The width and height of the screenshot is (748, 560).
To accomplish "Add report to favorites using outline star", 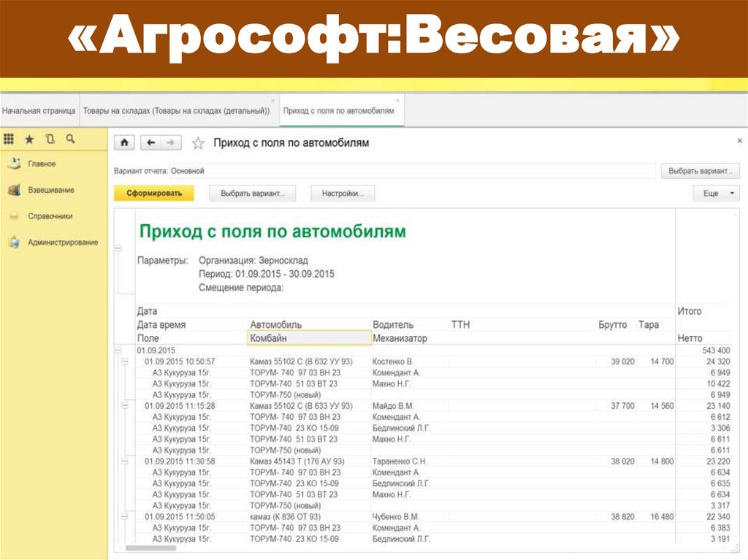I will [x=197, y=143].
